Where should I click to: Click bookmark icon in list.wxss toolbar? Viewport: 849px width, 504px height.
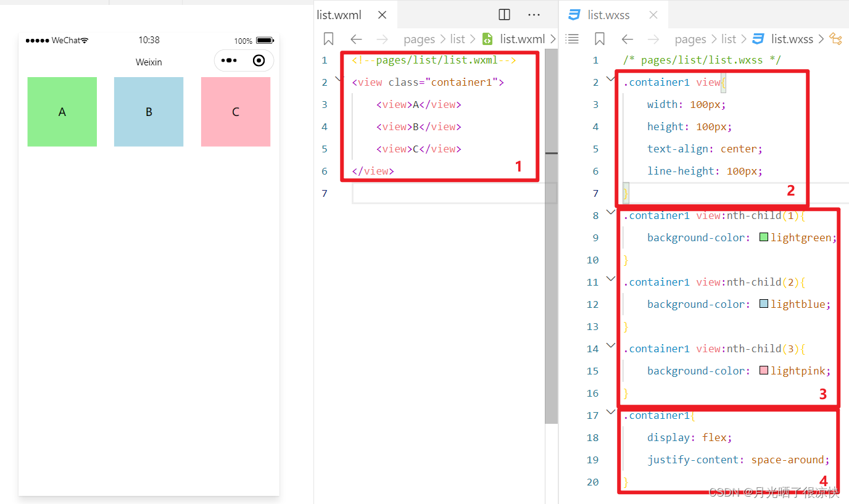[x=599, y=39]
